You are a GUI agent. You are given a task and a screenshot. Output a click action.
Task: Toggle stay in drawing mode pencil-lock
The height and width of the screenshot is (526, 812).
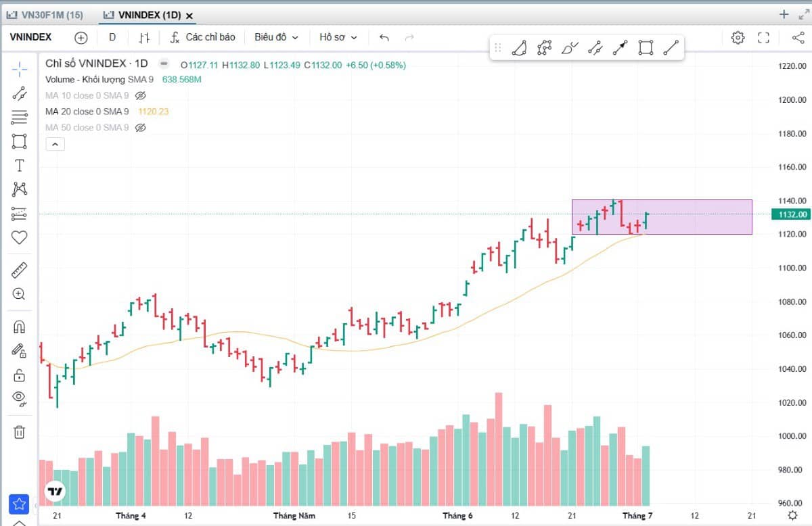coord(19,351)
